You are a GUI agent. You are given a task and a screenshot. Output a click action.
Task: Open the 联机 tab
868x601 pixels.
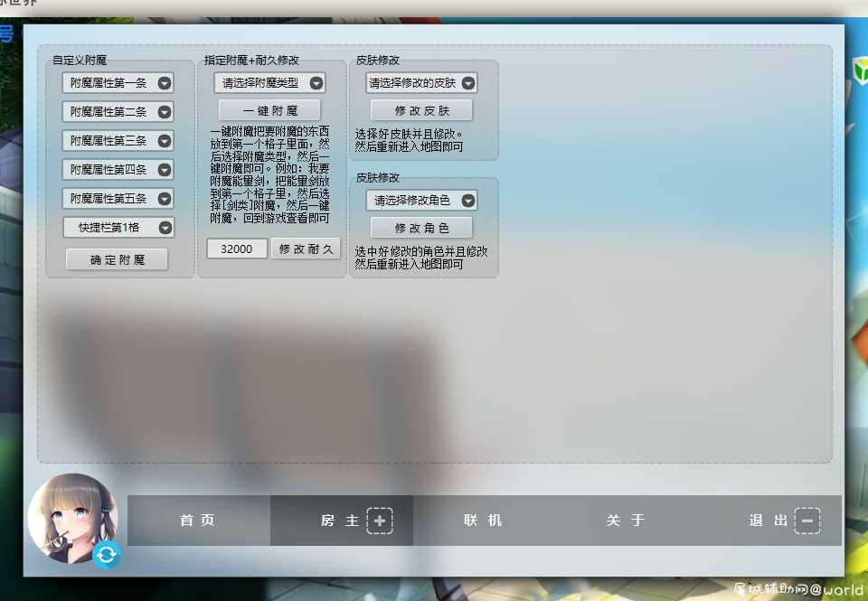[485, 521]
